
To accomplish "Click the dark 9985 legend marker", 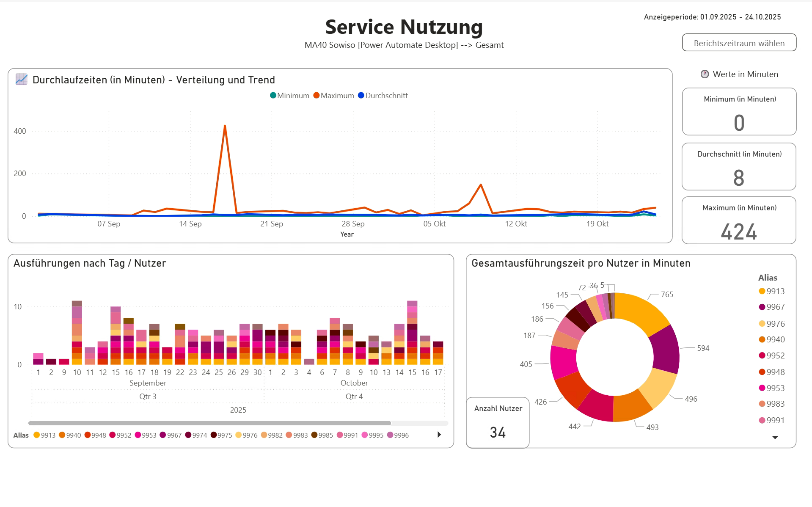I will pos(315,435).
